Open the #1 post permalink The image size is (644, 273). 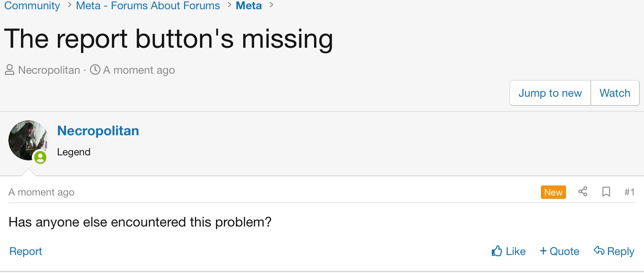point(629,192)
